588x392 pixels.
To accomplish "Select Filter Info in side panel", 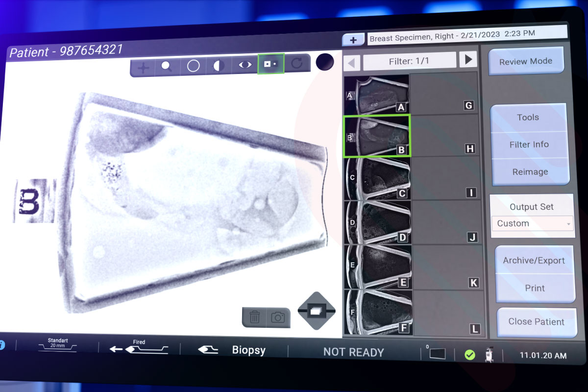I will click(529, 145).
